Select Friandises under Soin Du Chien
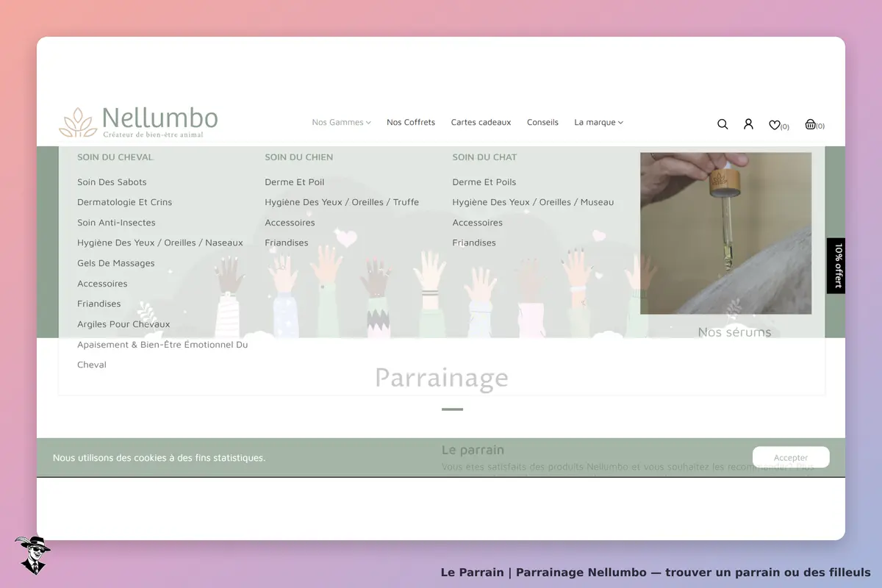This screenshot has width=882, height=588. [287, 243]
